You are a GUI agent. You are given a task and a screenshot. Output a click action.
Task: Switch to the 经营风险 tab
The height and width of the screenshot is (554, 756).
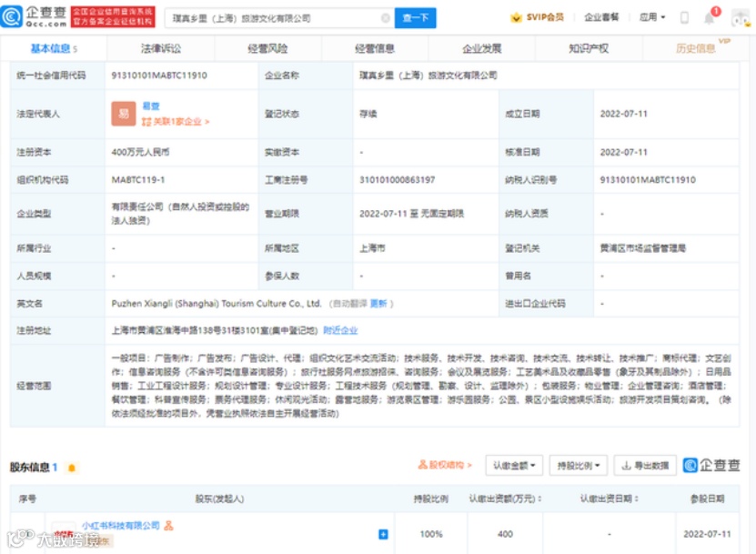(x=267, y=49)
